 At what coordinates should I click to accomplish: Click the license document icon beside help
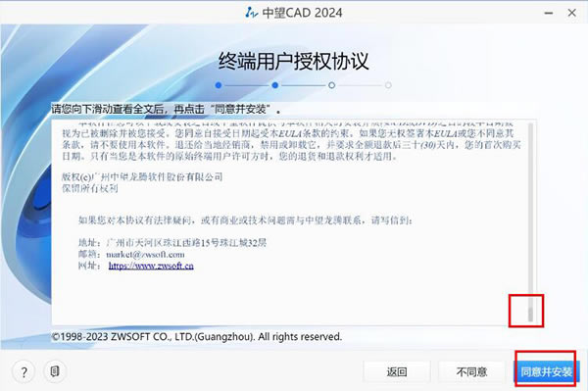(55, 371)
